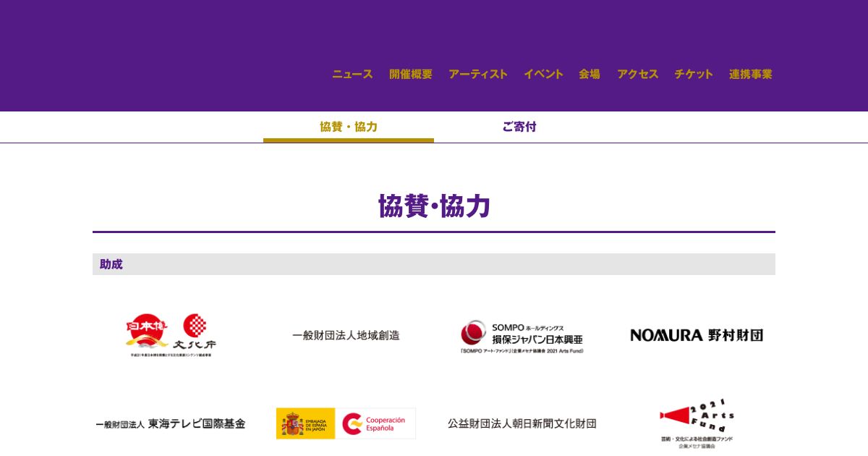Screen dimensions: 868x456
Task: Click the 一般財団法人地域創造 logo
Action: (346, 336)
